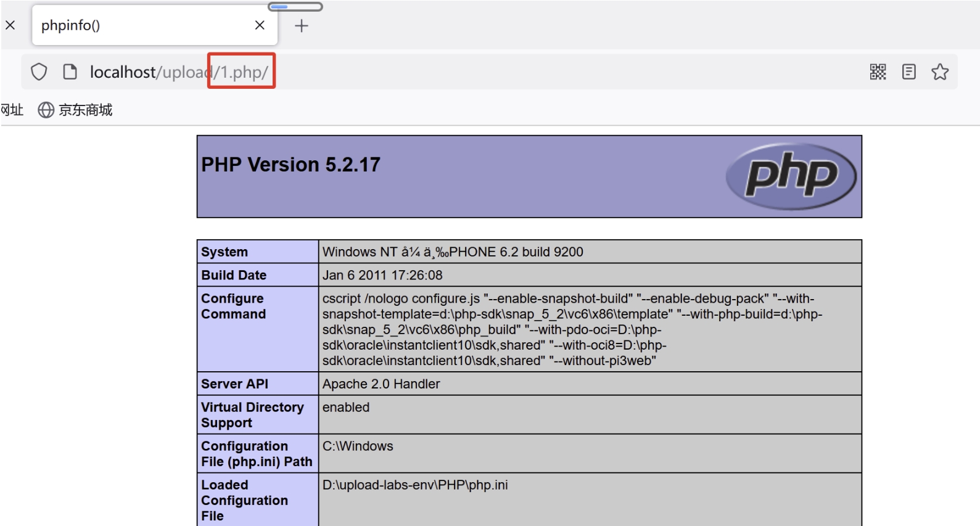The width and height of the screenshot is (980, 526).
Task: Toggle reader view icon
Action: point(908,72)
